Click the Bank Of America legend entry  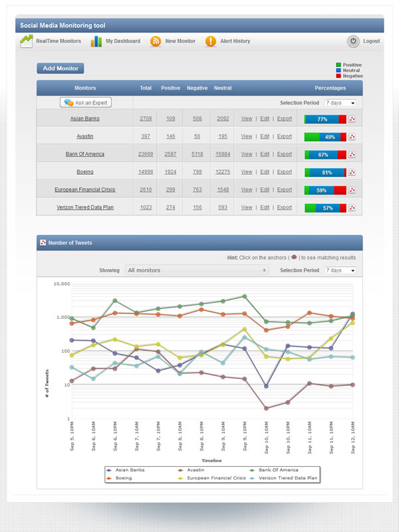click(274, 470)
